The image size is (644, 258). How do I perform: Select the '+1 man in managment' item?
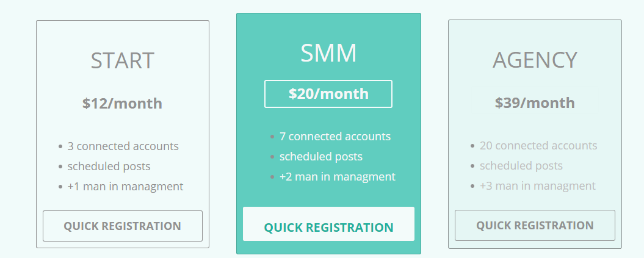click(x=125, y=186)
